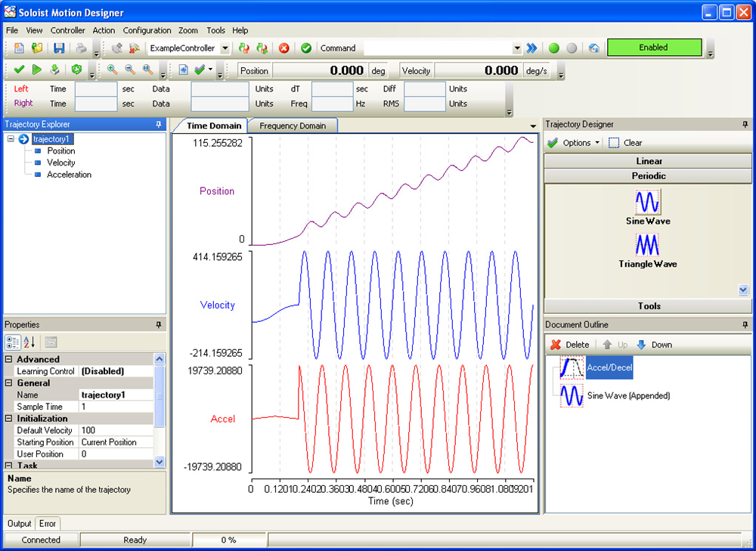The width and height of the screenshot is (756, 551).
Task: Click the download to controller icon
Action: click(x=54, y=70)
